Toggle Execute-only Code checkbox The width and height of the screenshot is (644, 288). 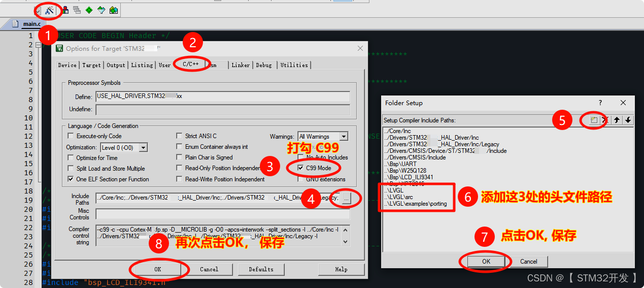click(71, 136)
